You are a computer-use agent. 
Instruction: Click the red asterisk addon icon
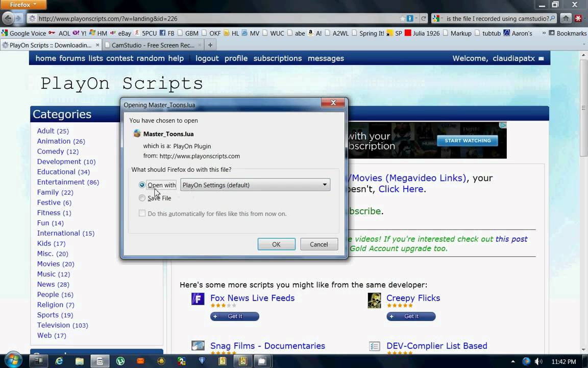click(x=578, y=18)
